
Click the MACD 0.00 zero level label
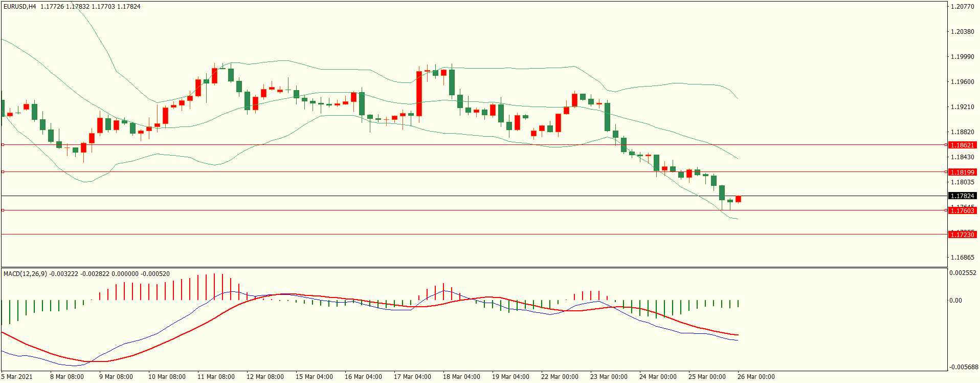[955, 301]
